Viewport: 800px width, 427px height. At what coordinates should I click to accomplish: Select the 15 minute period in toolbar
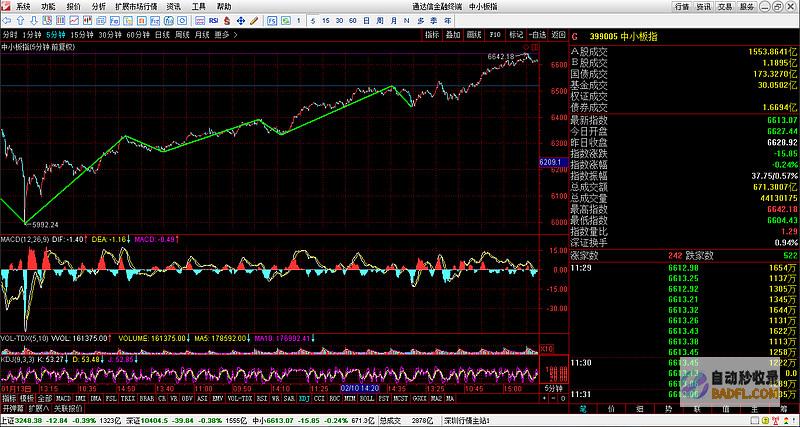[326, 21]
